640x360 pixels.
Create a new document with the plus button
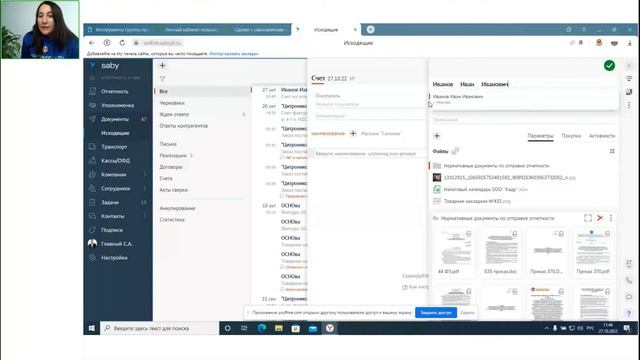(x=162, y=65)
